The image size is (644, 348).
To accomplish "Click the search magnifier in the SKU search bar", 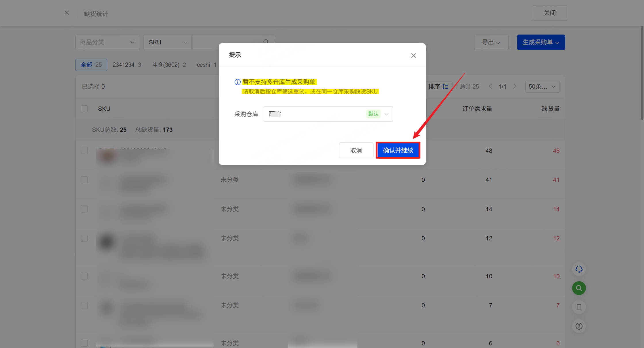I will [x=266, y=42].
